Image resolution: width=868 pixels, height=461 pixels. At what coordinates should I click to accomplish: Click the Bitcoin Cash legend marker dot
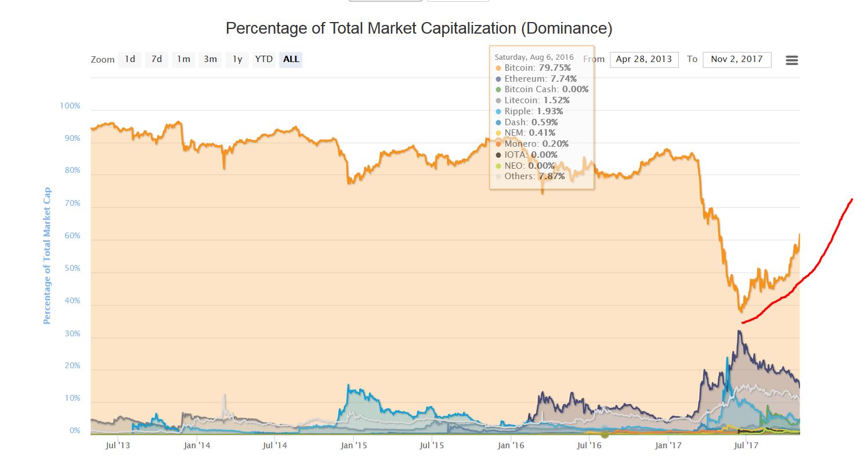[498, 89]
